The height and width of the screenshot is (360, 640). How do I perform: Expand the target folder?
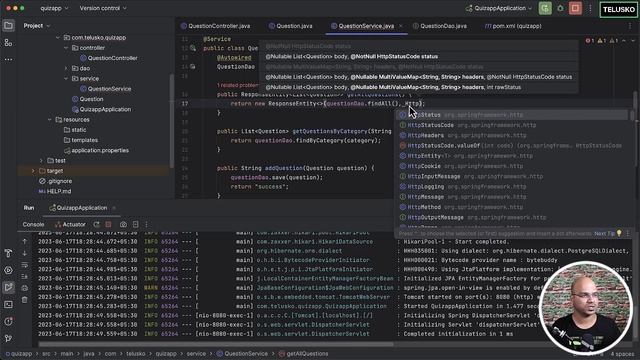tap(33, 171)
